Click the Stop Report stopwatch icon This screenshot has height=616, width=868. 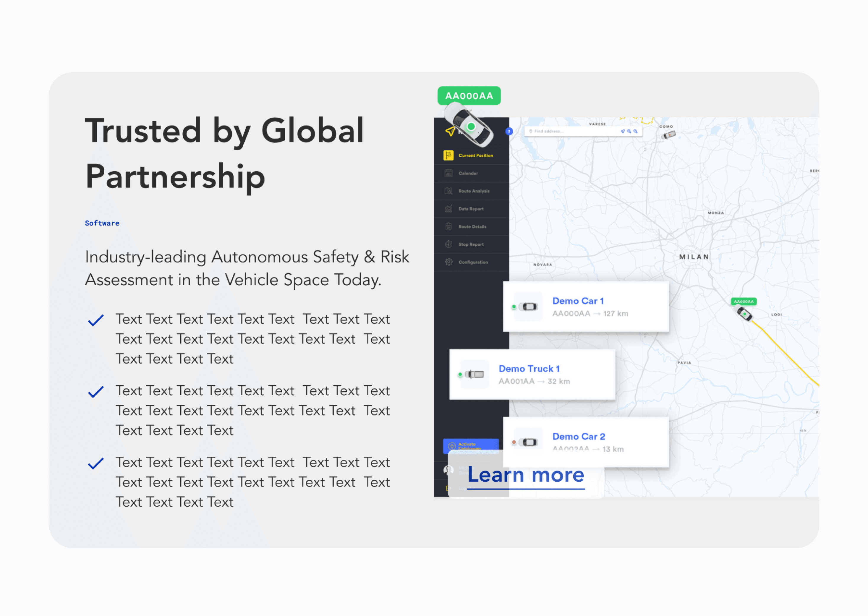click(x=448, y=244)
